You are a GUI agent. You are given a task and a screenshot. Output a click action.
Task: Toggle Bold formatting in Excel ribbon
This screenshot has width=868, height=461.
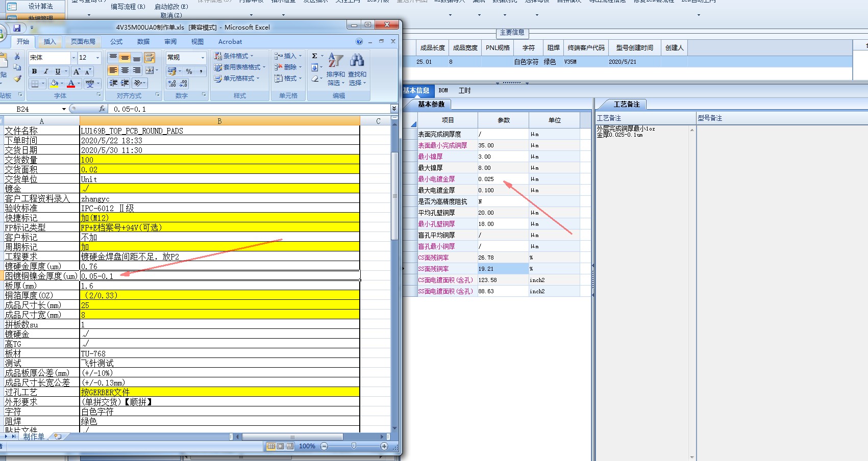(x=34, y=71)
